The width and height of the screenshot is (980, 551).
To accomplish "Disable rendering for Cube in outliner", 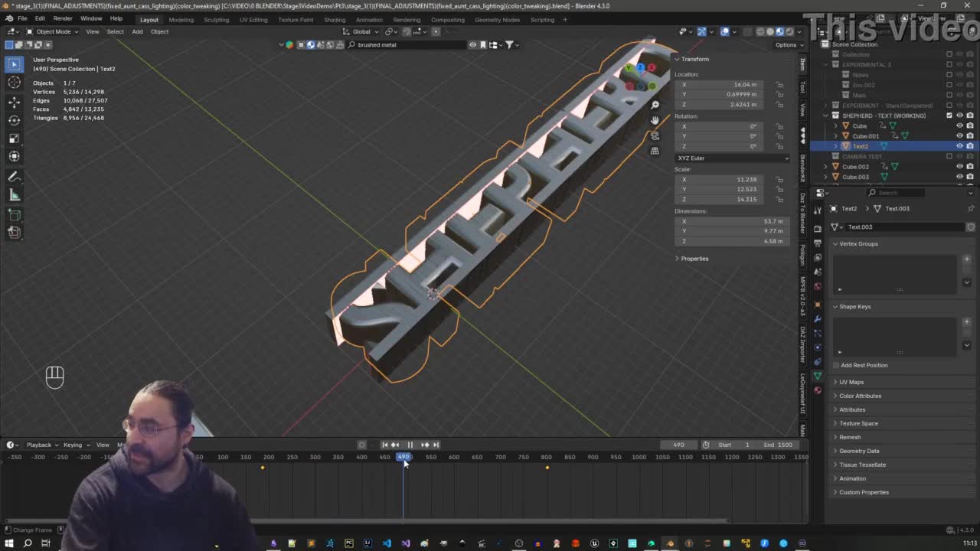I will (969, 126).
